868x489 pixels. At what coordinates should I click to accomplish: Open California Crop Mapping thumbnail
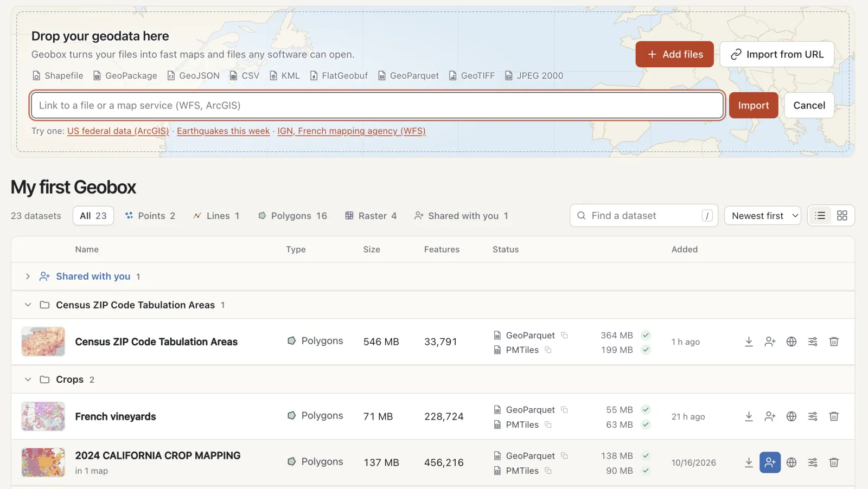click(43, 462)
